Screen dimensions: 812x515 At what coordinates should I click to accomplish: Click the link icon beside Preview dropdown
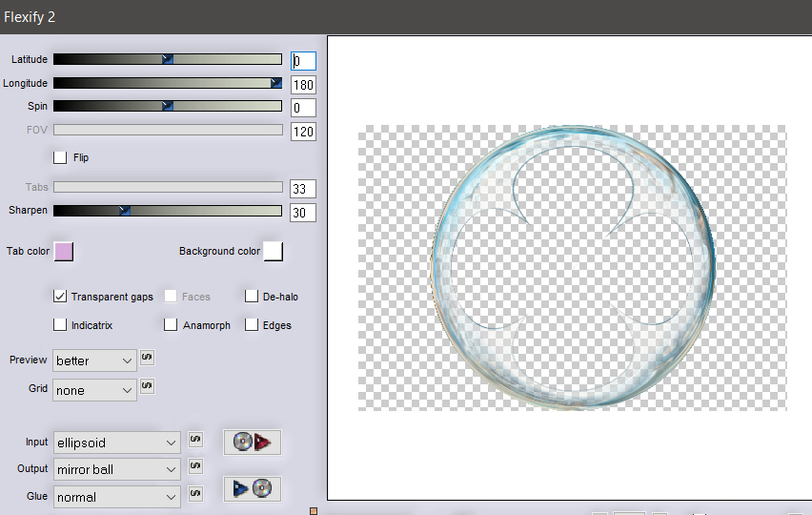(147, 358)
